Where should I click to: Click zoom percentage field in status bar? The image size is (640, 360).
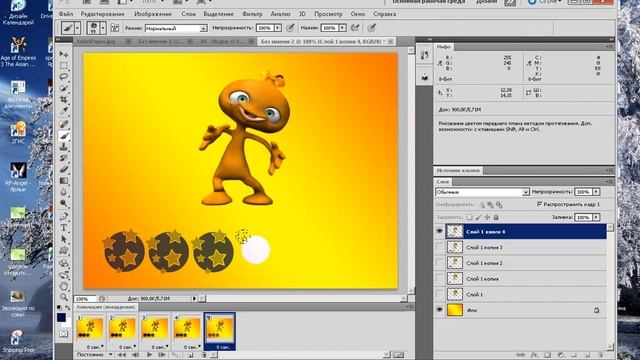(85, 299)
